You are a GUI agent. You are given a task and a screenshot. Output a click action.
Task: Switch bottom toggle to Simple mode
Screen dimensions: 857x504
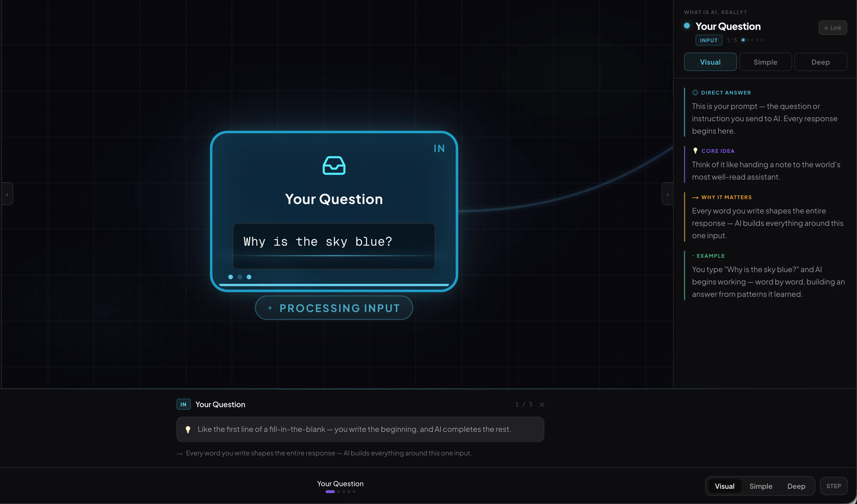(x=760, y=486)
